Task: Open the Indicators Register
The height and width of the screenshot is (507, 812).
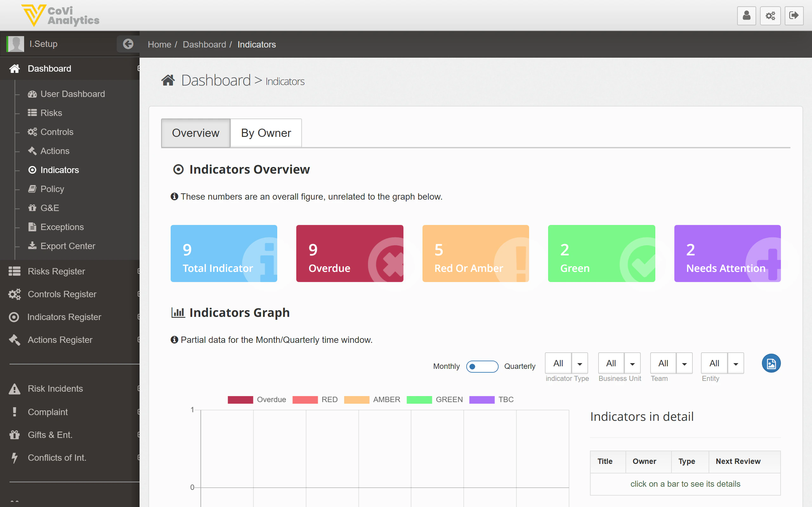Action: pos(64,317)
